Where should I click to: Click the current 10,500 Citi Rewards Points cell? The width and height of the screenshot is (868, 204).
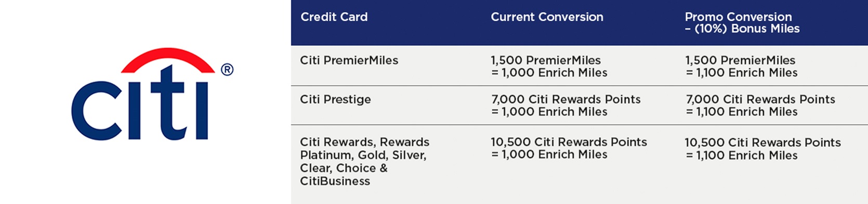tap(569, 148)
